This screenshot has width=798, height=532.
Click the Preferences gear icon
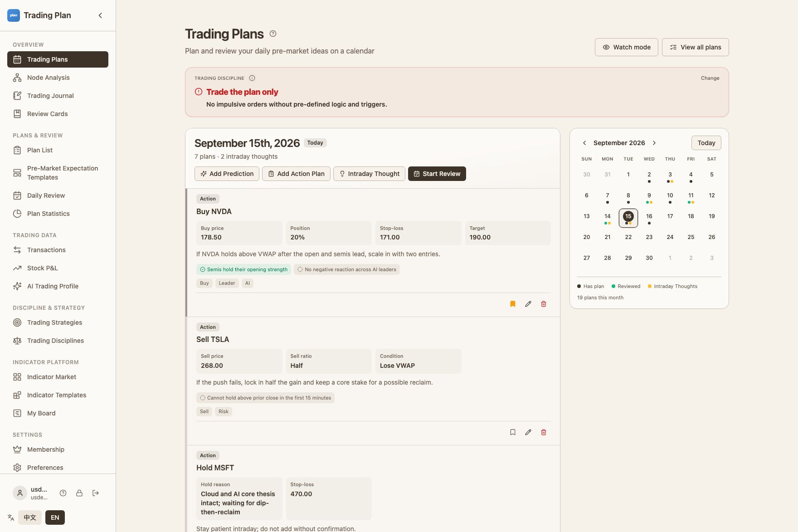[17, 468]
